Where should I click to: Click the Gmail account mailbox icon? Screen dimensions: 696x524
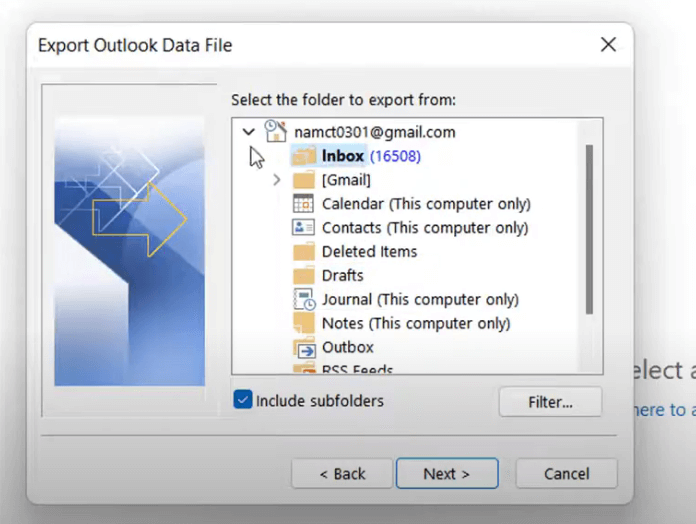[x=276, y=131]
